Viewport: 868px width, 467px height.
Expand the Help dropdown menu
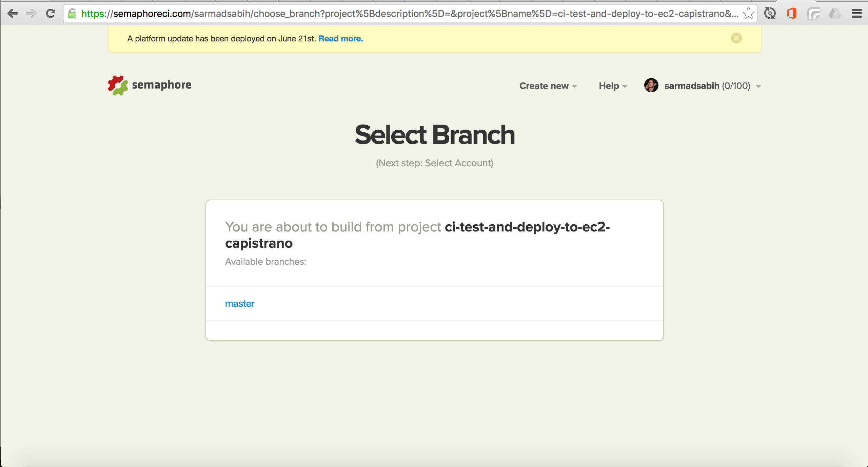coord(613,86)
